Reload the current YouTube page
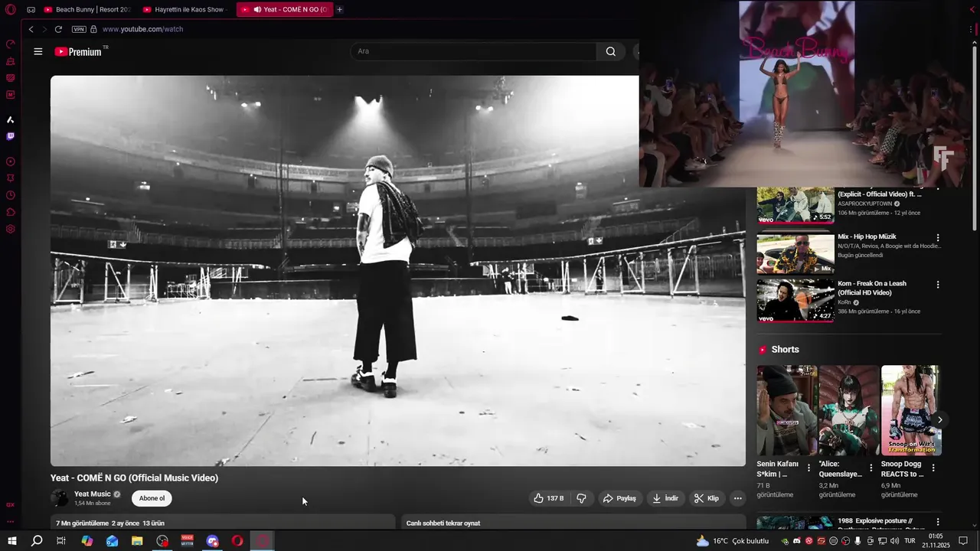 58,29
